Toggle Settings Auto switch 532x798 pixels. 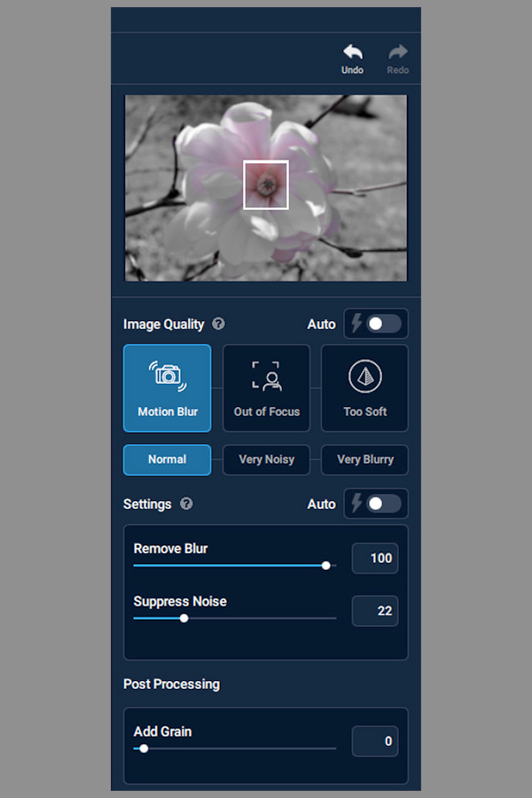(x=383, y=504)
